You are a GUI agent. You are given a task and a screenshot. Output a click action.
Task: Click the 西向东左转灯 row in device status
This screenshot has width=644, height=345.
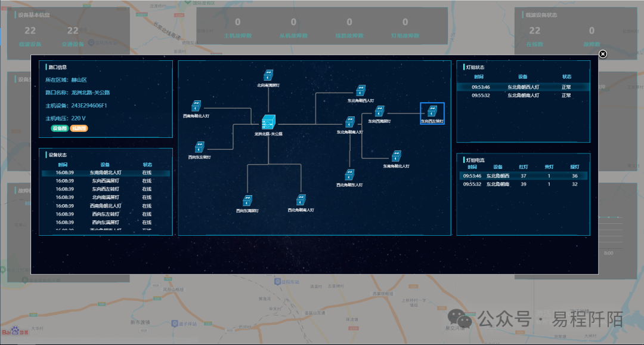106,189
